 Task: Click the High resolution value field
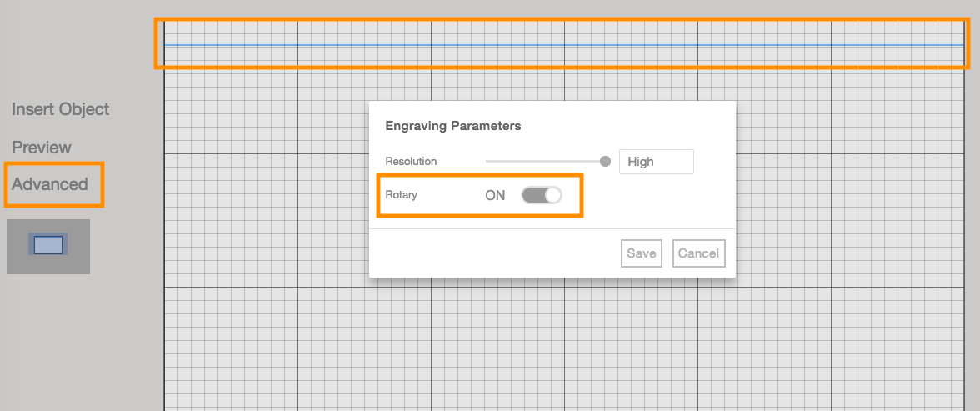(x=656, y=162)
